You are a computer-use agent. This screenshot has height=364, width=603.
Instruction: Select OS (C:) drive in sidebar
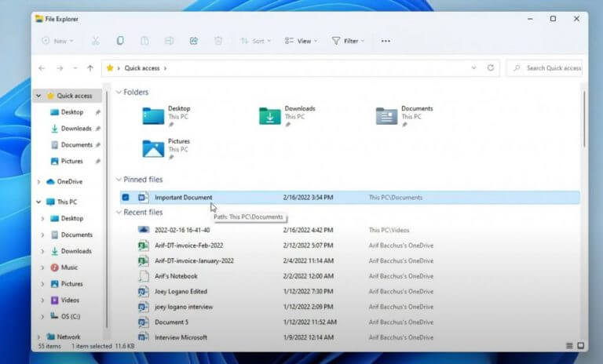pyautogui.click(x=65, y=316)
